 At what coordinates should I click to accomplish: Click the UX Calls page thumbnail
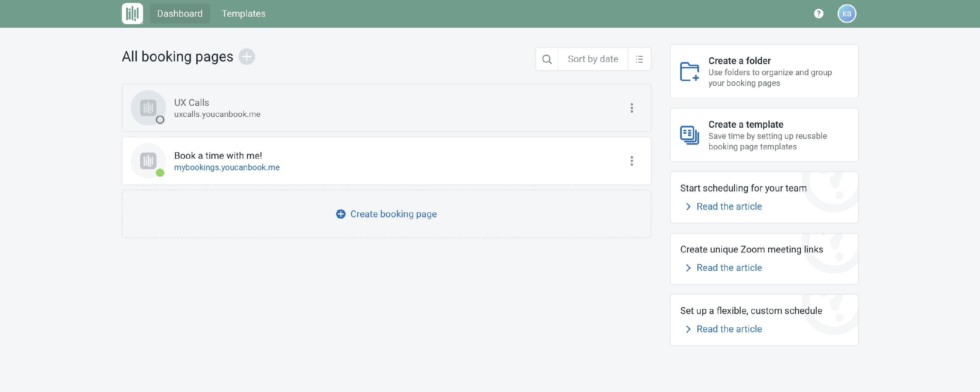148,108
